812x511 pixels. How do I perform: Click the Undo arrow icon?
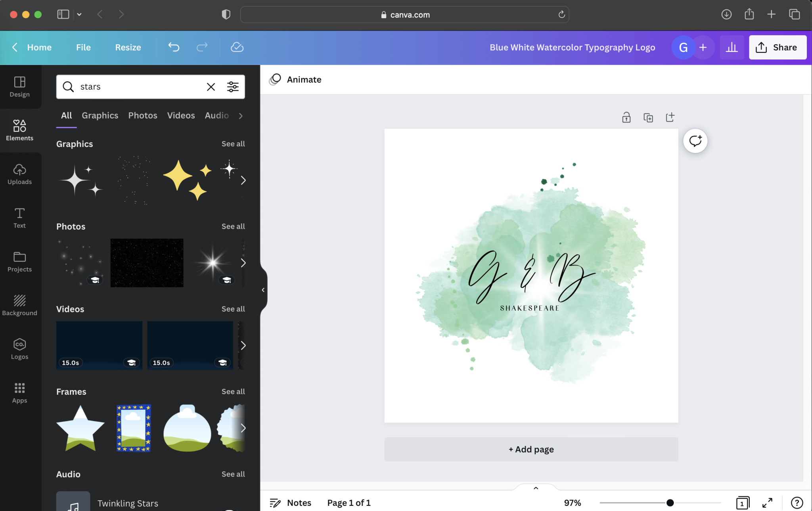[x=174, y=47]
